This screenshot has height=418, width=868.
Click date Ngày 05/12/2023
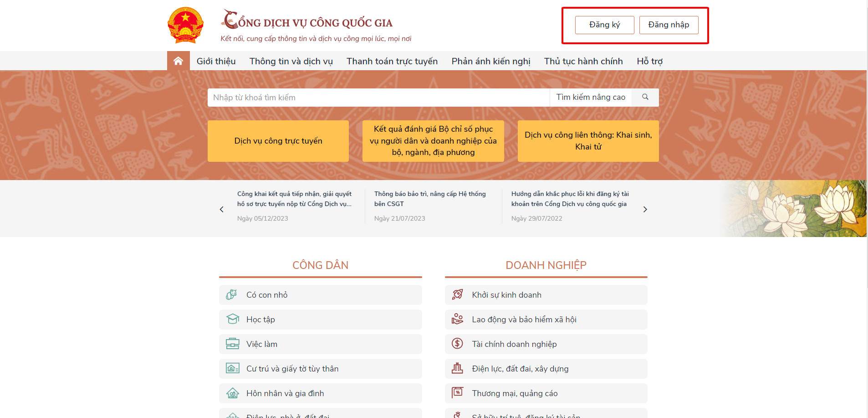tap(263, 218)
